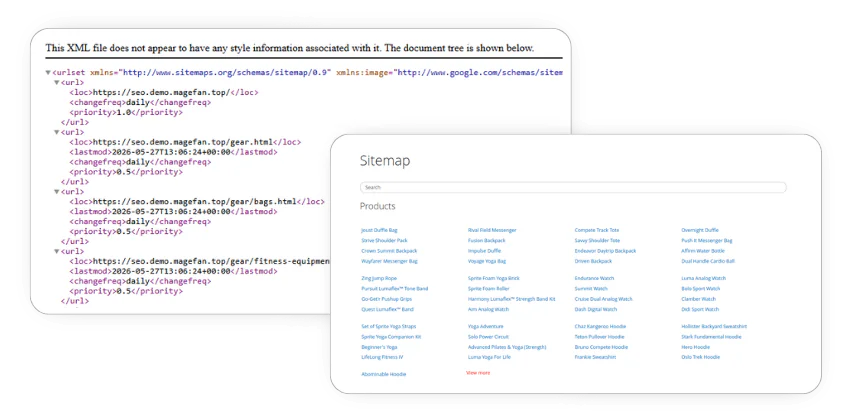The width and height of the screenshot is (850, 420).
Task: Open the Wayfarer Messenger Bag link
Action: [389, 261]
